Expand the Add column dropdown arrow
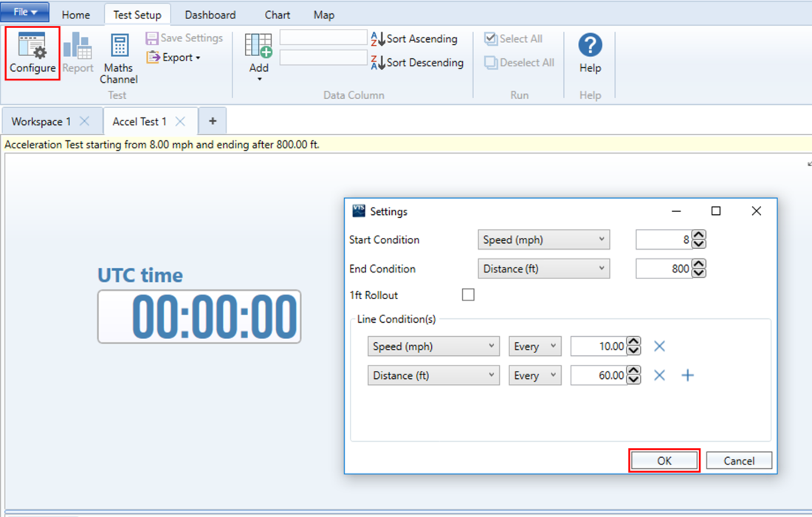This screenshot has width=812, height=517. click(x=259, y=79)
